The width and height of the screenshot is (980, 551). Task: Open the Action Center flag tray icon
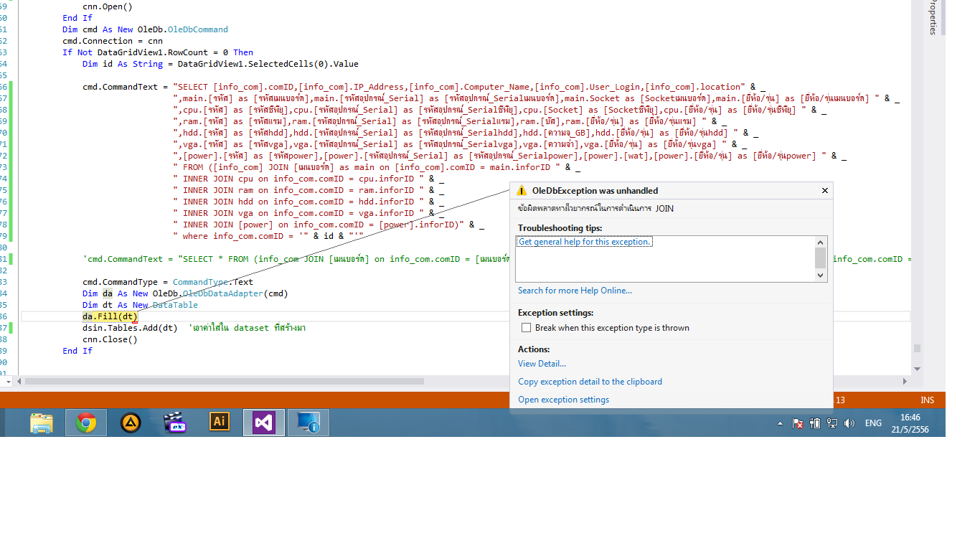(x=797, y=423)
